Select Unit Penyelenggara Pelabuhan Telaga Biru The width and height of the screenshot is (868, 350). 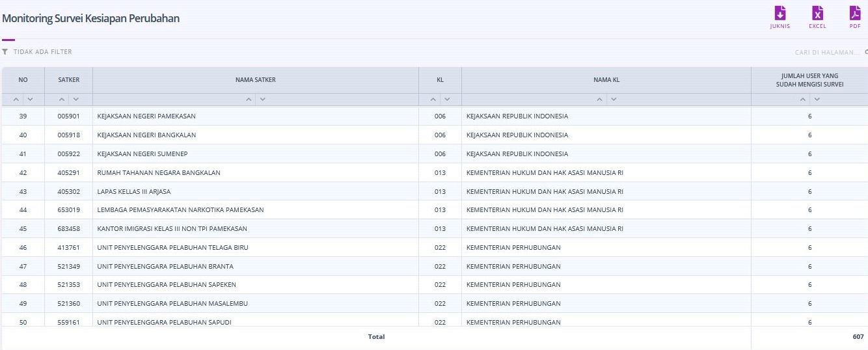point(435,247)
